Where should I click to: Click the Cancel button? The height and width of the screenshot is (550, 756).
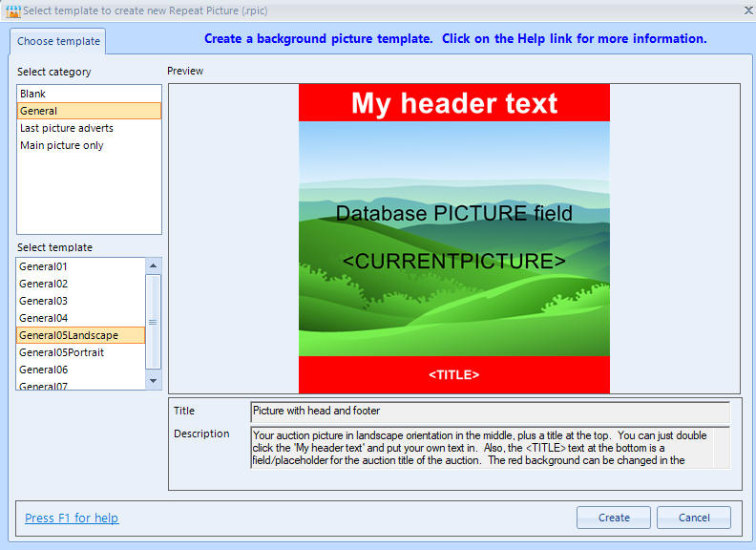coord(694,518)
